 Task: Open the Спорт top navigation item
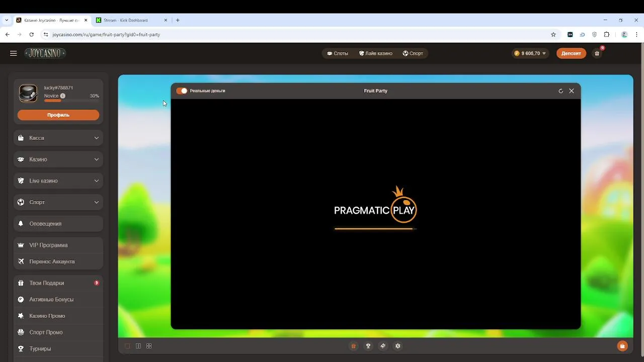(413, 53)
